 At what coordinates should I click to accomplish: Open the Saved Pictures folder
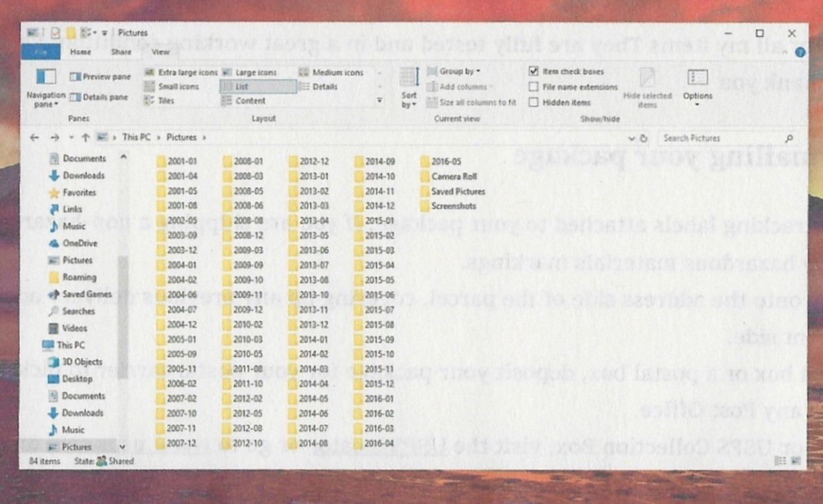pyautogui.click(x=453, y=191)
